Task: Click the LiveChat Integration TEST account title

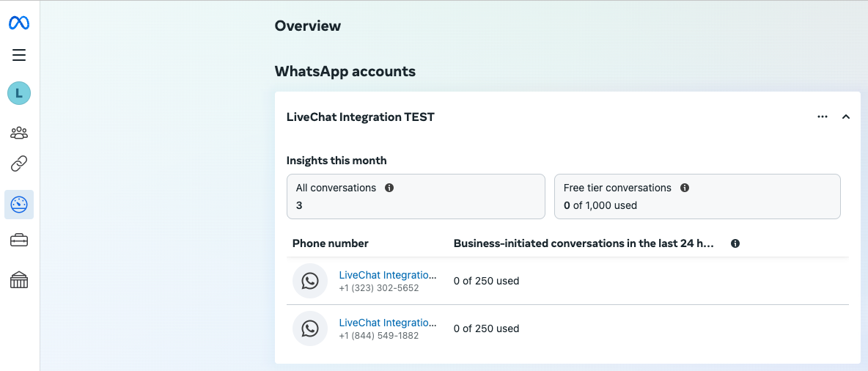Action: (x=360, y=117)
